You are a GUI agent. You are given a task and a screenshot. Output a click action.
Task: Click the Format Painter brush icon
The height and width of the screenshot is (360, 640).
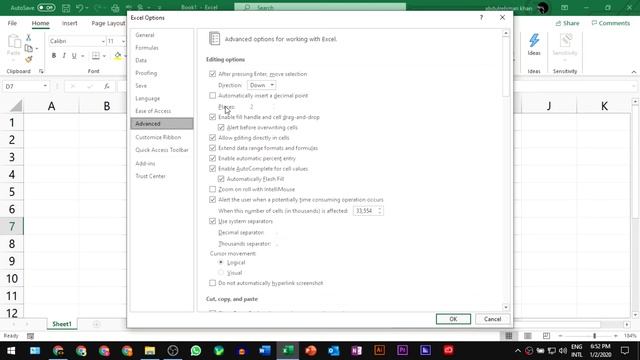(x=29, y=59)
